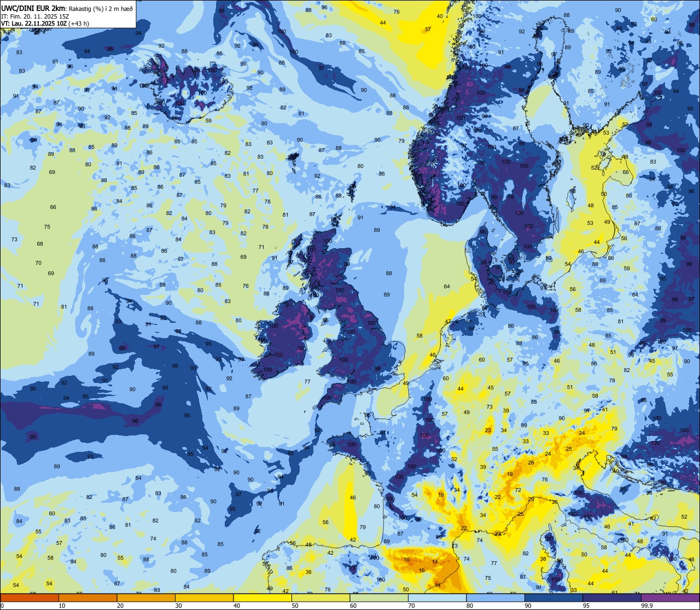Image resolution: width=700 pixels, height=610 pixels.
Task: Pick the darkest orange legend swatch below 10
Action: (30, 597)
